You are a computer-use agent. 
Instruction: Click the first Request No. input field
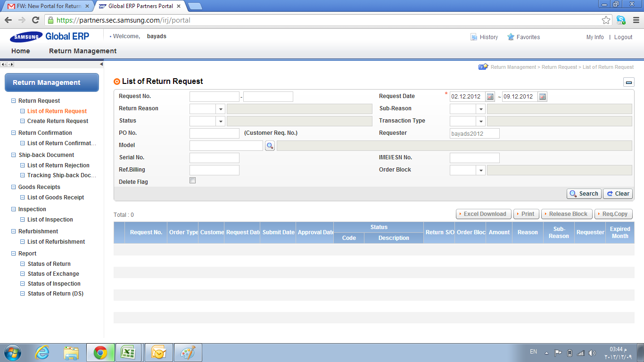point(215,97)
